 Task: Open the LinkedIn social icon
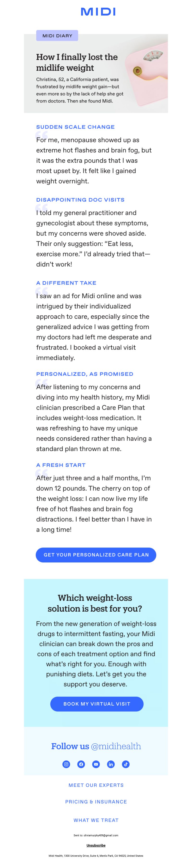click(x=111, y=764)
